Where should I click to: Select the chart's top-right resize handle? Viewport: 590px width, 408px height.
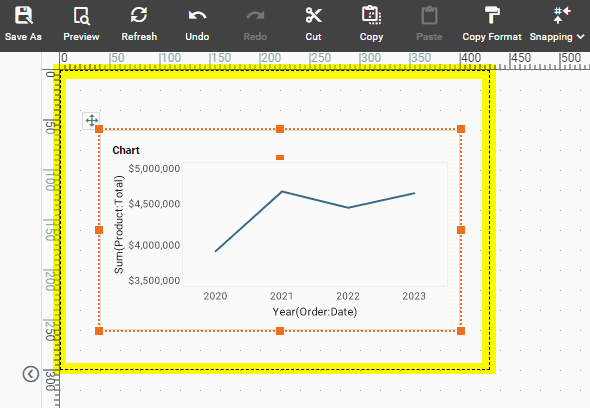point(461,129)
